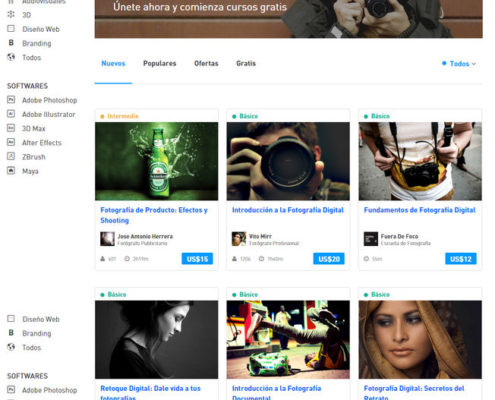Click the Heineken bottle course thumbnail
The height and width of the screenshot is (400, 495).
tap(157, 161)
